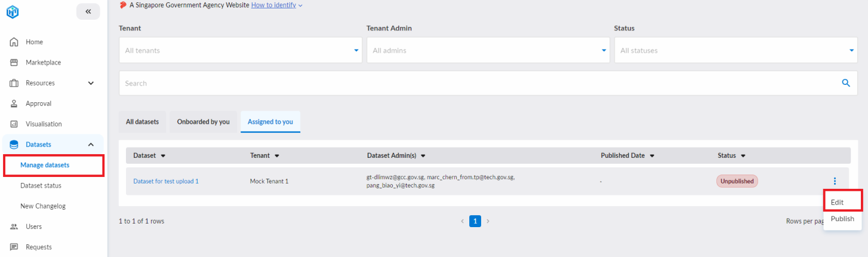This screenshot has width=868, height=257.
Task: Click the Marketplace storefront icon
Action: pyautogui.click(x=14, y=62)
